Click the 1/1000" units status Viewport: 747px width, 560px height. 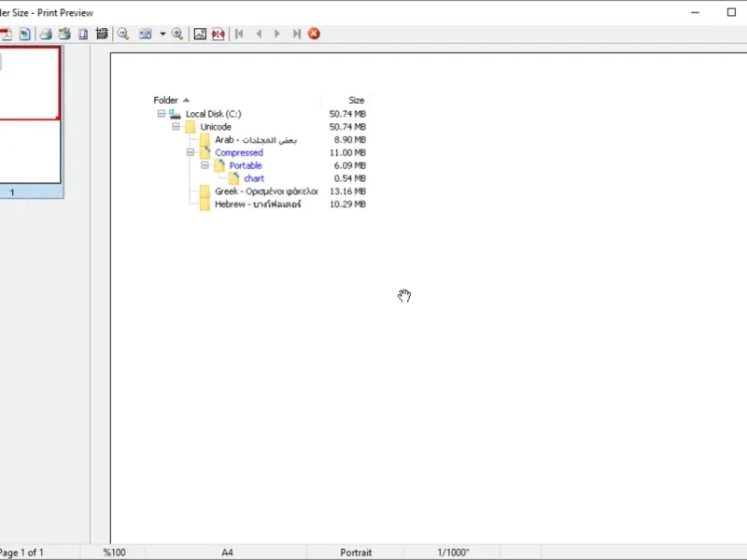453,553
